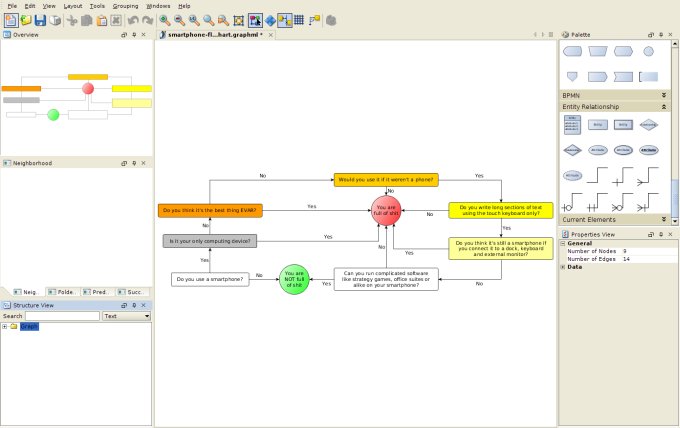
Task: Click the Structure View search field
Action: (62, 316)
